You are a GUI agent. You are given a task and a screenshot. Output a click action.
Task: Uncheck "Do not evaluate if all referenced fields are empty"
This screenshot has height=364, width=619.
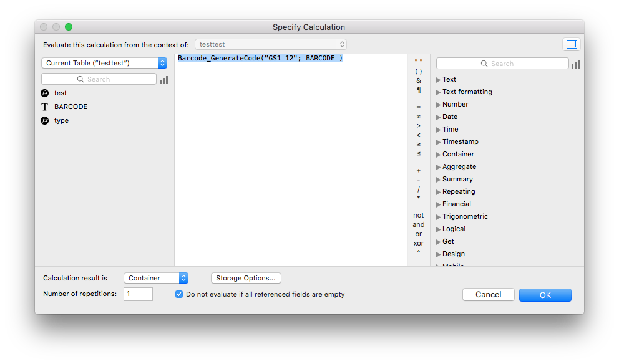point(179,294)
